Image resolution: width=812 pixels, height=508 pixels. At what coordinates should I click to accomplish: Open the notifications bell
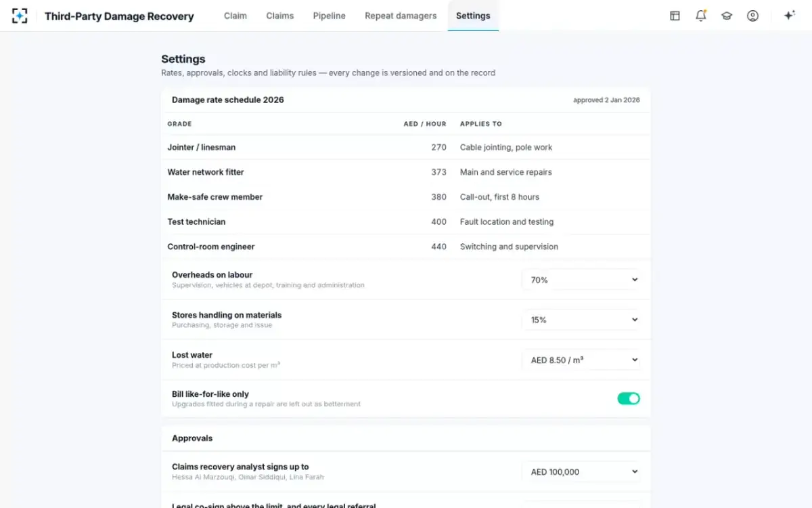701,16
